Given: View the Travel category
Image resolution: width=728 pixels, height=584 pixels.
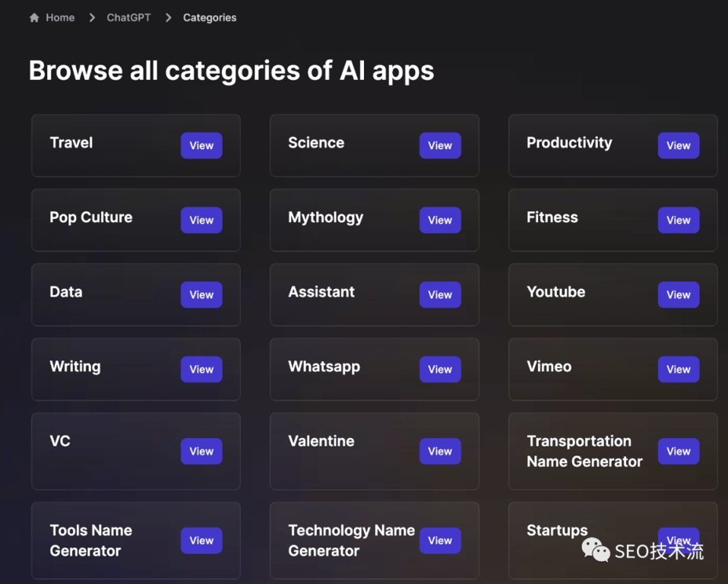Looking at the screenshot, I should point(201,145).
